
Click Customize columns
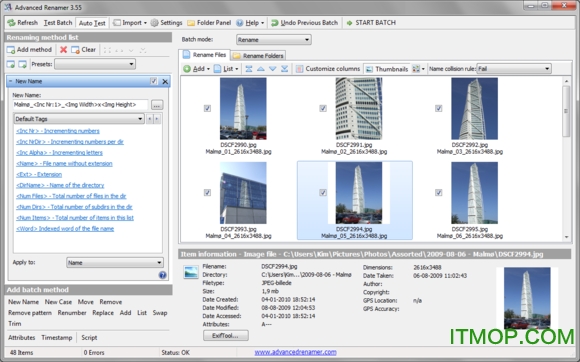point(328,69)
